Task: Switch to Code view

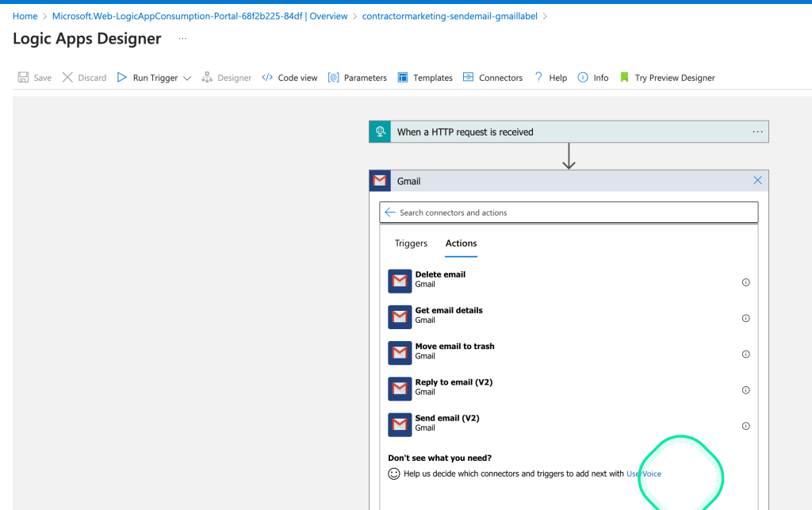Action: pyautogui.click(x=289, y=78)
